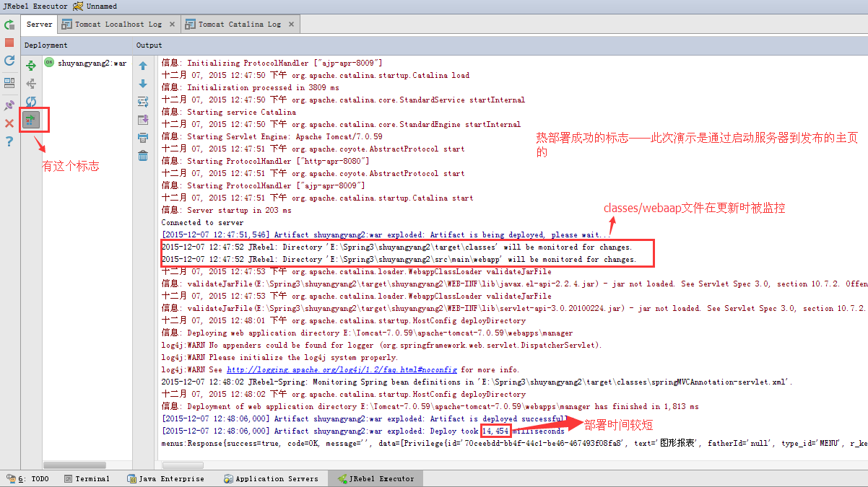Viewport: 868px width, 487px height.
Task: Toggle the JRebel icon in Deployment toolbar
Action: (31, 119)
